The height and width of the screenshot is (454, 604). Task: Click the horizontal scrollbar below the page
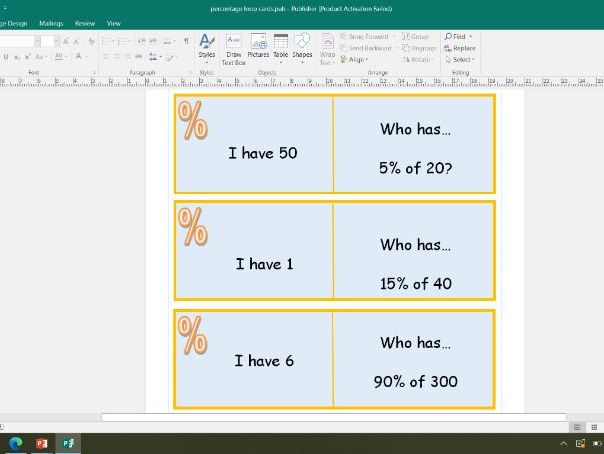(x=334, y=417)
